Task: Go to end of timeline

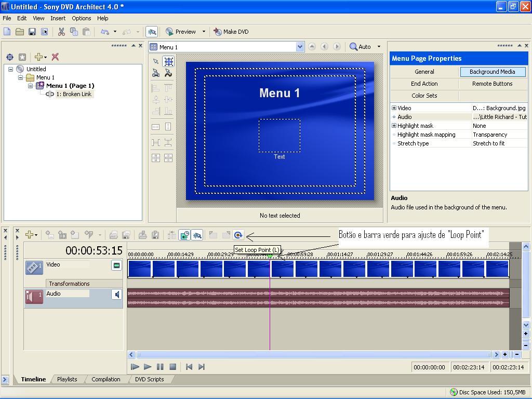Action: coord(202,367)
